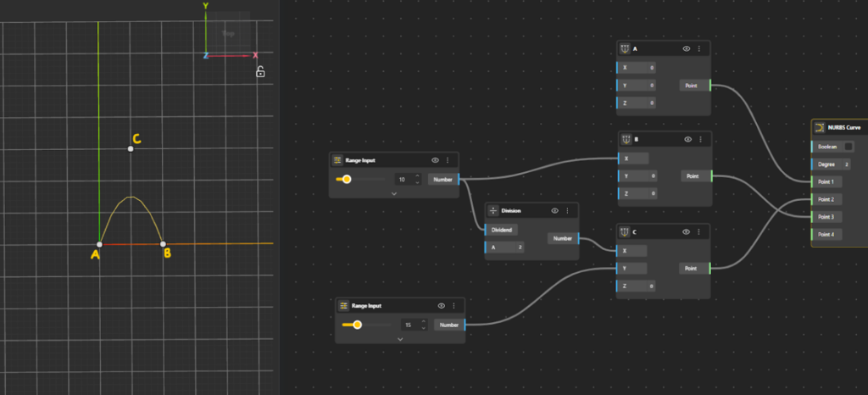Expand the chevron under the bottom Range Input
Screen dimensions: 868x395
(400, 338)
